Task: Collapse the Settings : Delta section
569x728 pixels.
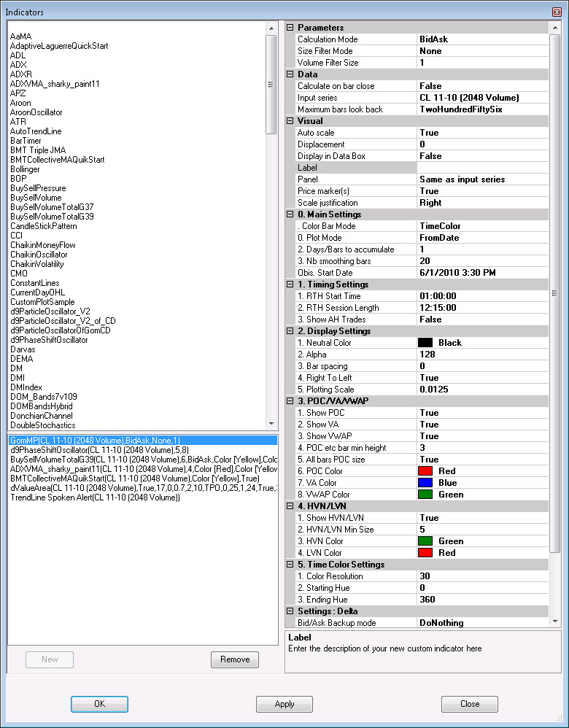Action: (x=290, y=611)
